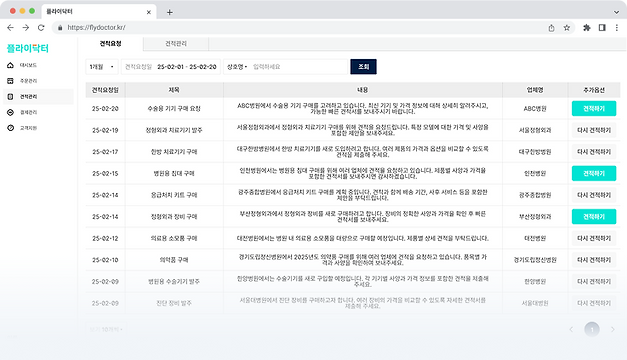The width and height of the screenshot is (627, 360).
Task: Select the 견적관리 sidebar icon
Action: pos(10,96)
